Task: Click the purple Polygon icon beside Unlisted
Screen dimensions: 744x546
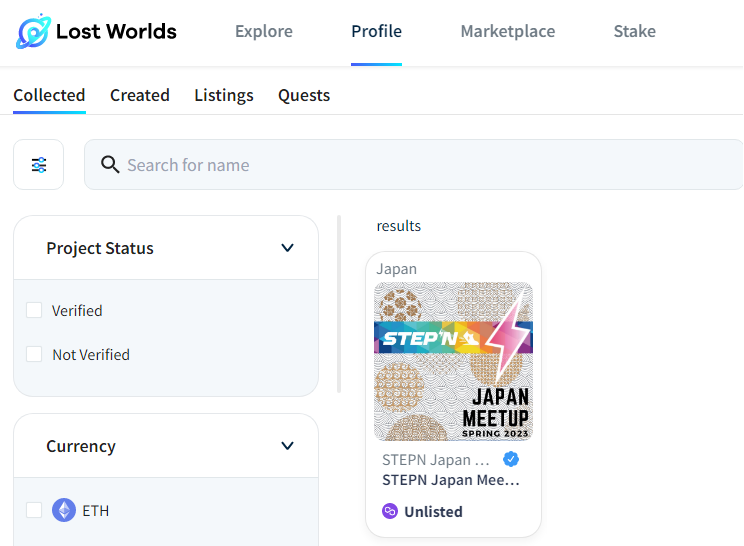Action: tap(390, 511)
